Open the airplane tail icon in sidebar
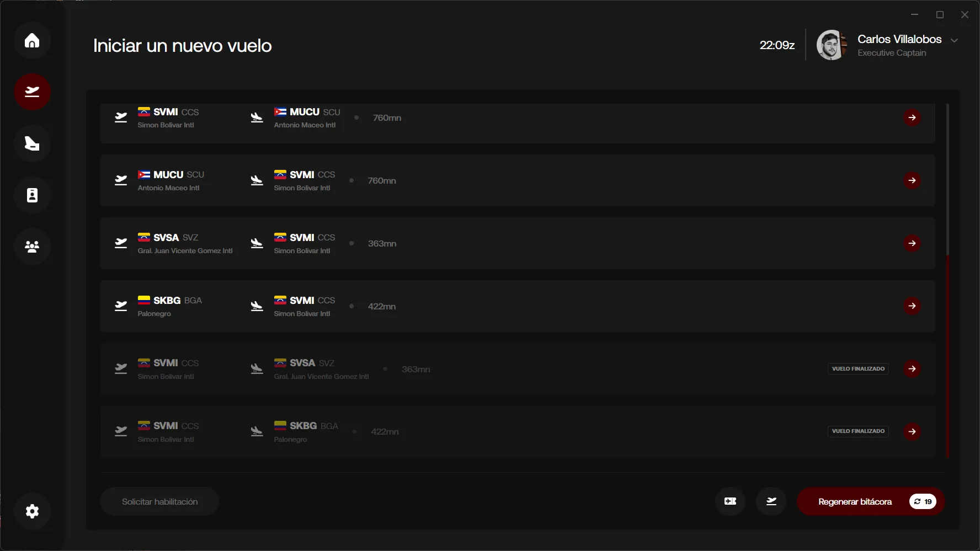The width and height of the screenshot is (980, 551). click(x=32, y=143)
